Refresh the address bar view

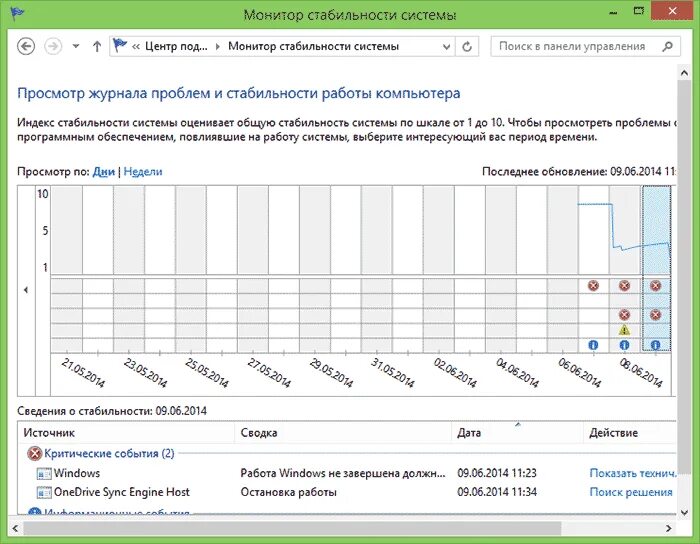(x=467, y=46)
